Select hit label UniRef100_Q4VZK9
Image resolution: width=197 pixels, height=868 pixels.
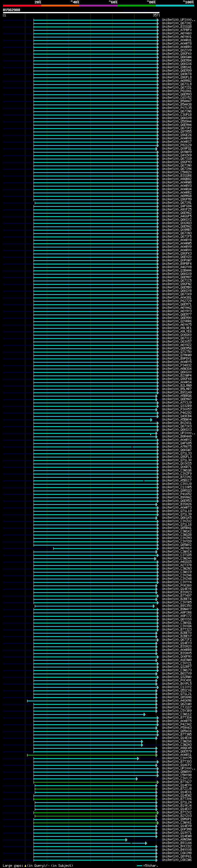coord(177,155)
